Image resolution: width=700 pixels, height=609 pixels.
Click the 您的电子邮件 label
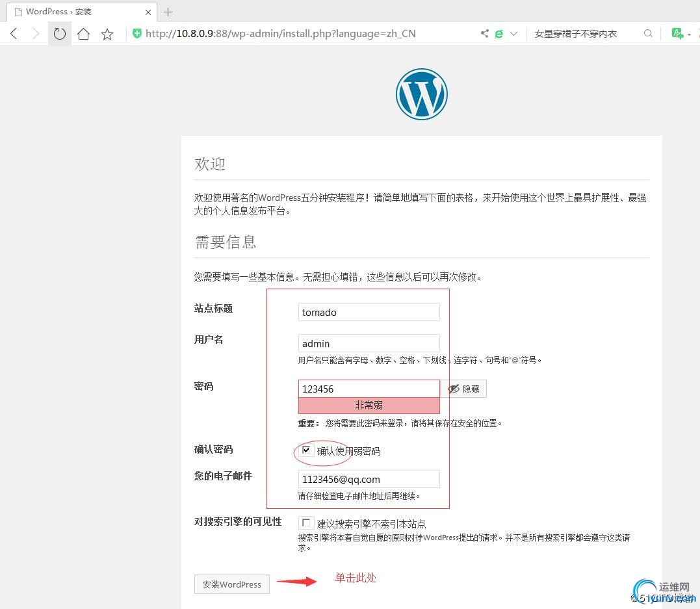[223, 476]
